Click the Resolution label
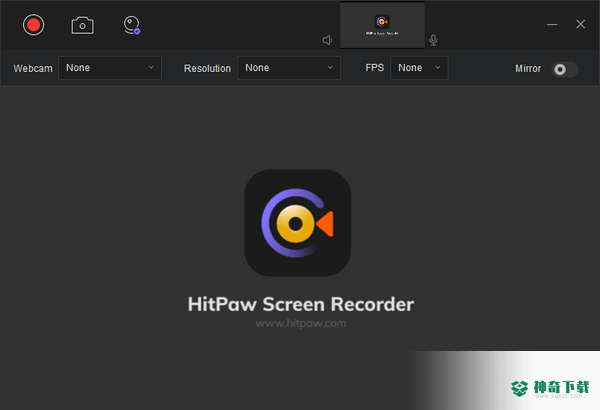Image resolution: width=600 pixels, height=410 pixels. 207,69
